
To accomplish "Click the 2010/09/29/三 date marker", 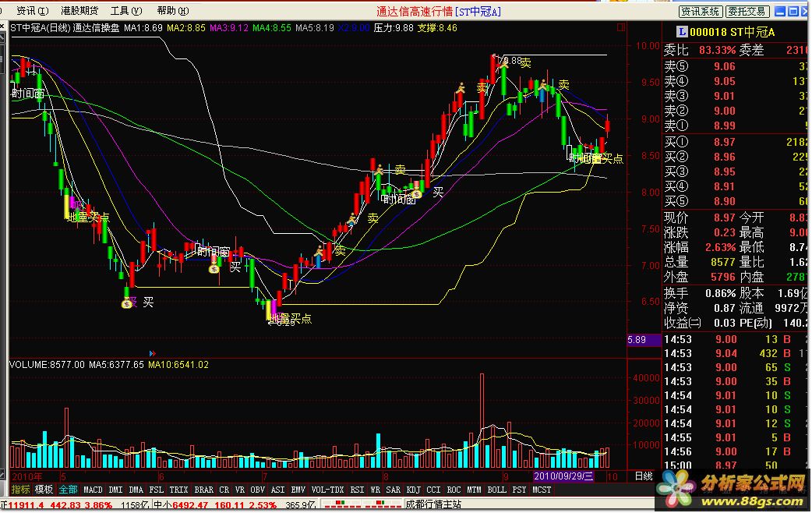I will (564, 476).
